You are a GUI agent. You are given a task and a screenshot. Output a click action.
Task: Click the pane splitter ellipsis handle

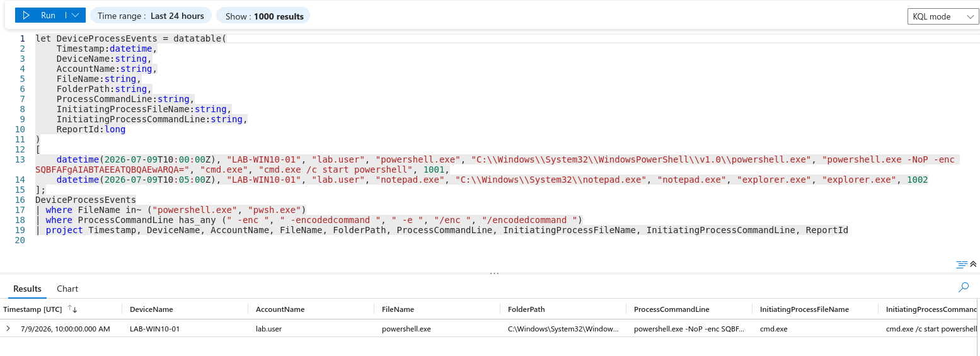click(x=494, y=273)
